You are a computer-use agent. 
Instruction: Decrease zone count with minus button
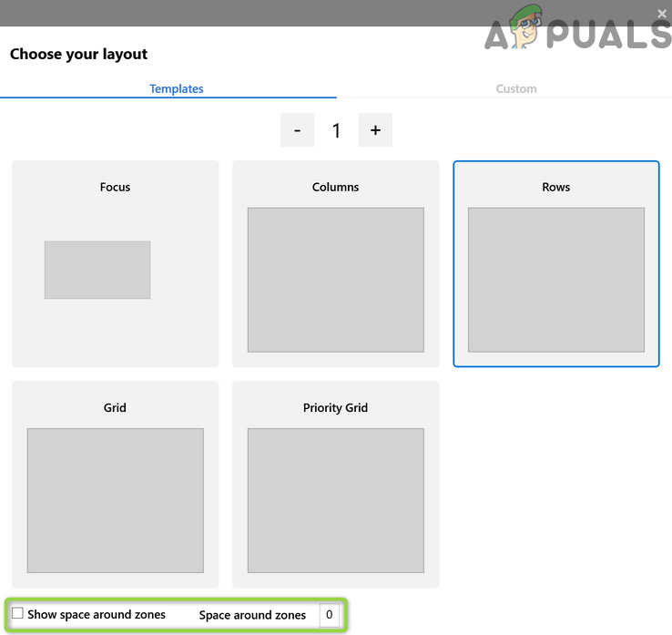click(x=298, y=130)
